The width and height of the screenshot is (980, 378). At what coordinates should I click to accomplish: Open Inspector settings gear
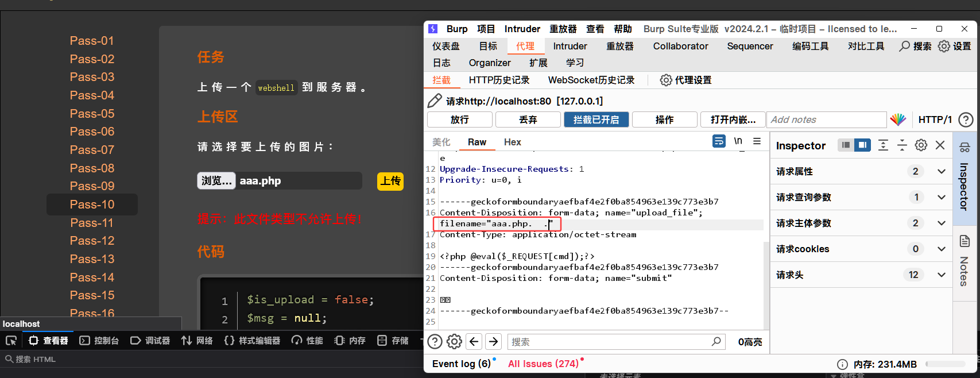coord(921,145)
